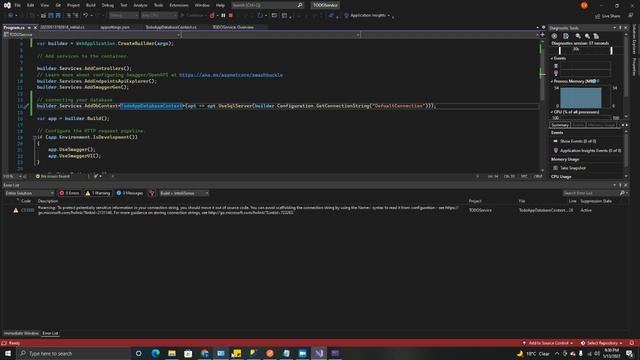Sort the Error List by Description column
The image size is (640, 360).
pyautogui.click(x=48, y=201)
